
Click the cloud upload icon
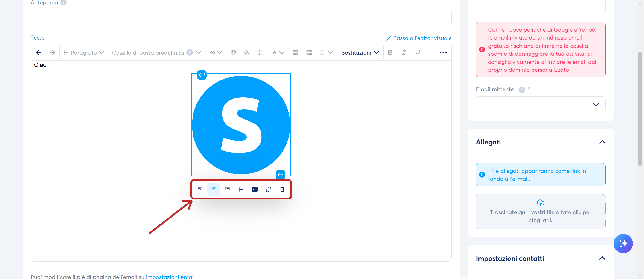[541, 203]
